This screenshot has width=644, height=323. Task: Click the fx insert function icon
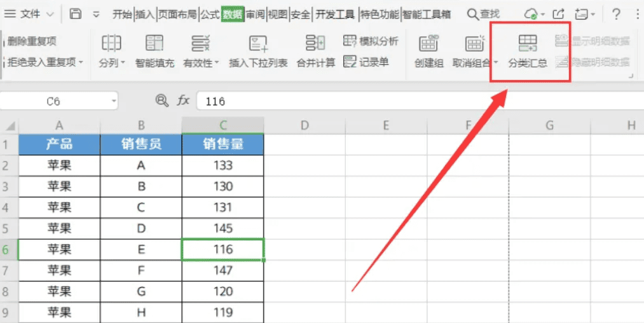coord(183,100)
